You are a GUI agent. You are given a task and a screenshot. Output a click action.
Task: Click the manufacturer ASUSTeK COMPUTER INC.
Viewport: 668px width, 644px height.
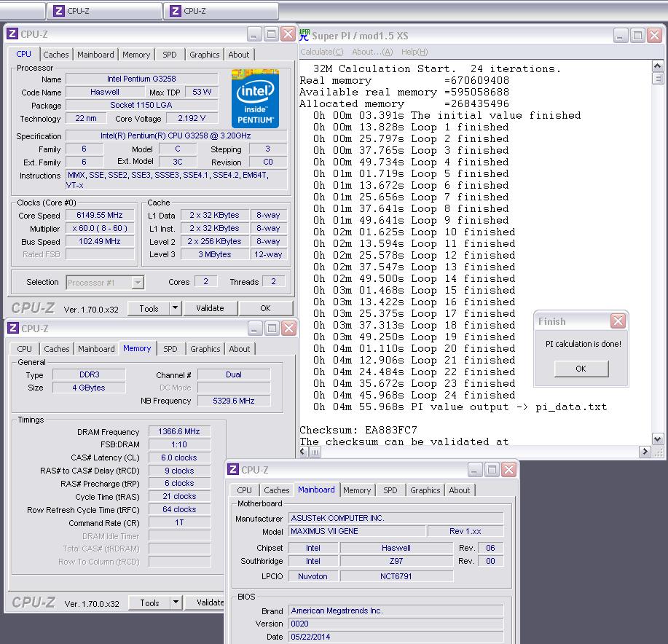pyautogui.click(x=396, y=518)
